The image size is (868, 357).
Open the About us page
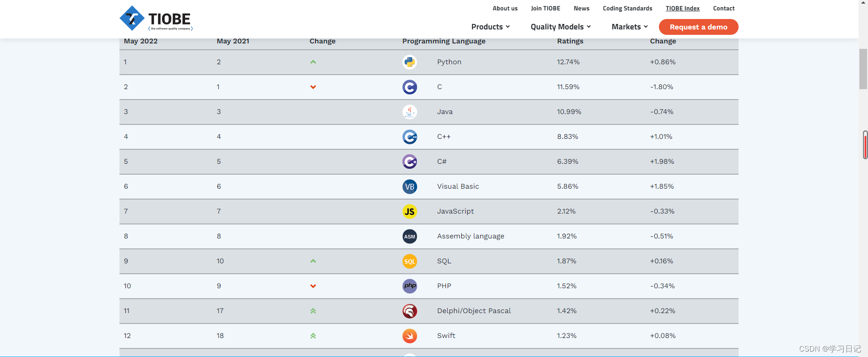click(x=505, y=8)
